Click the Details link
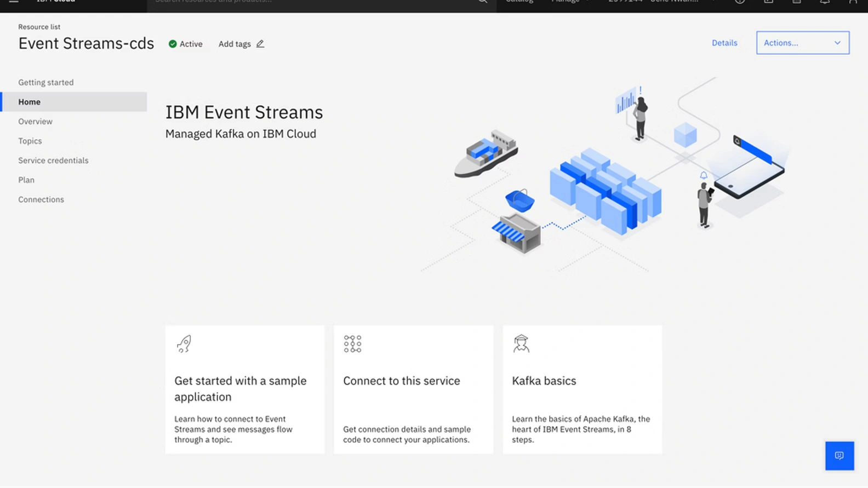The width and height of the screenshot is (868, 488). point(724,43)
